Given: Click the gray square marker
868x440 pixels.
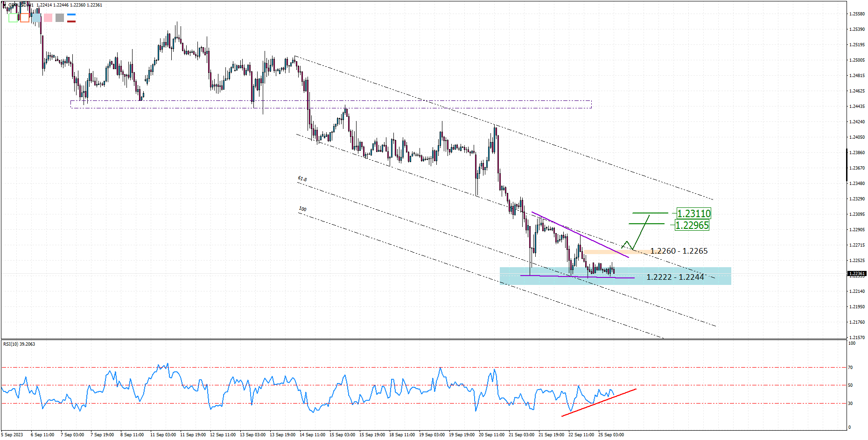Looking at the screenshot, I should (60, 18).
